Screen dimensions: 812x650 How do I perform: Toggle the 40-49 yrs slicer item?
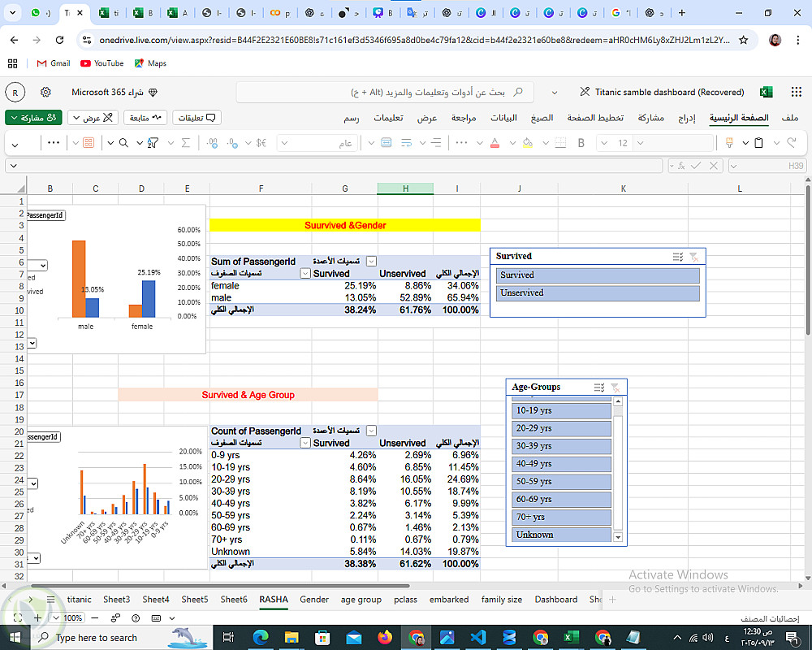coord(561,464)
